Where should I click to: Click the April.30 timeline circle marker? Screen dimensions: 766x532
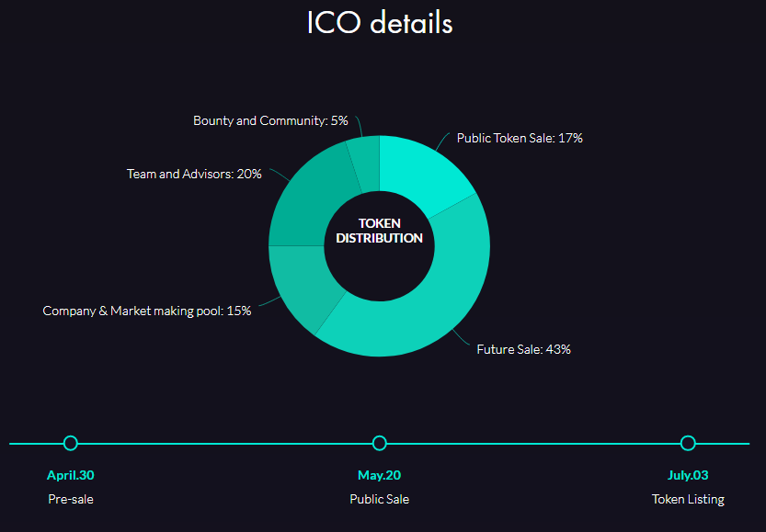pyautogui.click(x=71, y=444)
